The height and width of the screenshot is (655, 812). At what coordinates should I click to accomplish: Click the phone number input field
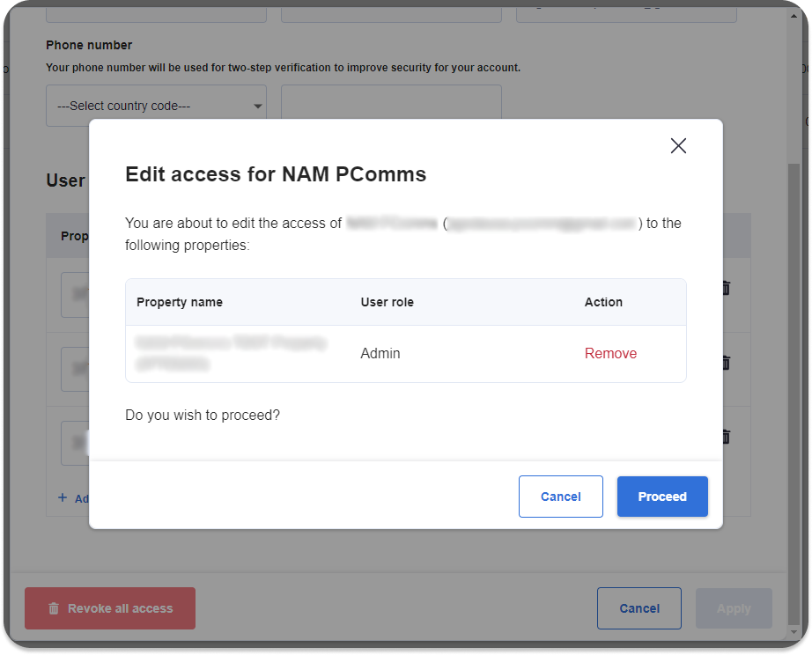[391, 106]
